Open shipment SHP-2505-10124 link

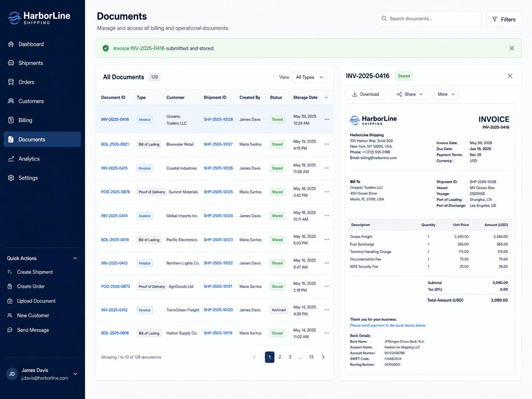pos(218,216)
